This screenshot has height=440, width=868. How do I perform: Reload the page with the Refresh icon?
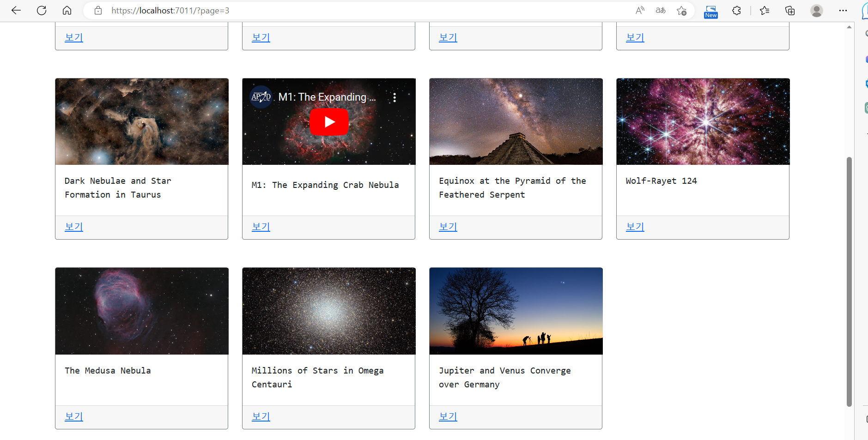coord(42,10)
